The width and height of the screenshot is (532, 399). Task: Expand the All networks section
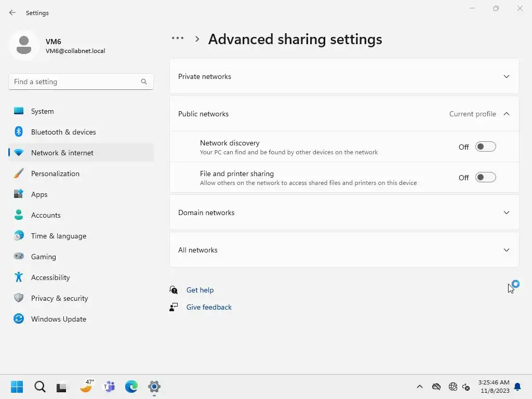344,250
